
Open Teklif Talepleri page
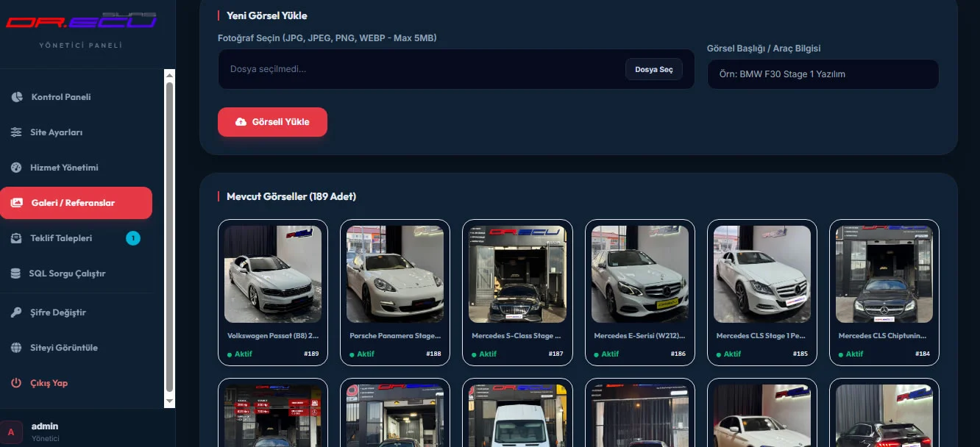click(x=76, y=238)
